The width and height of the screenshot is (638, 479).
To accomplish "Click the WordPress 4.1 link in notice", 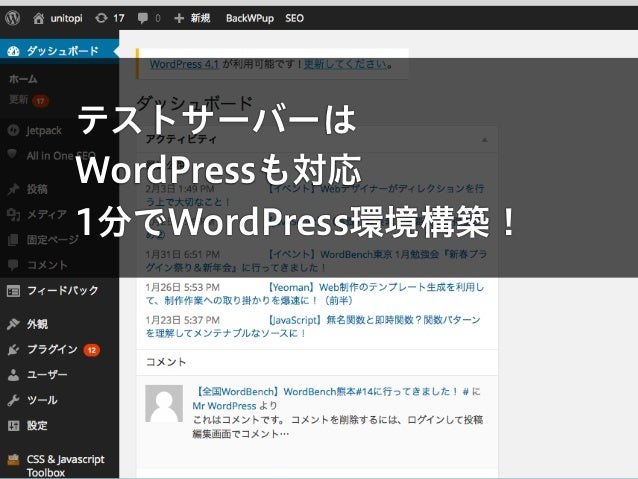I will 184,64.
